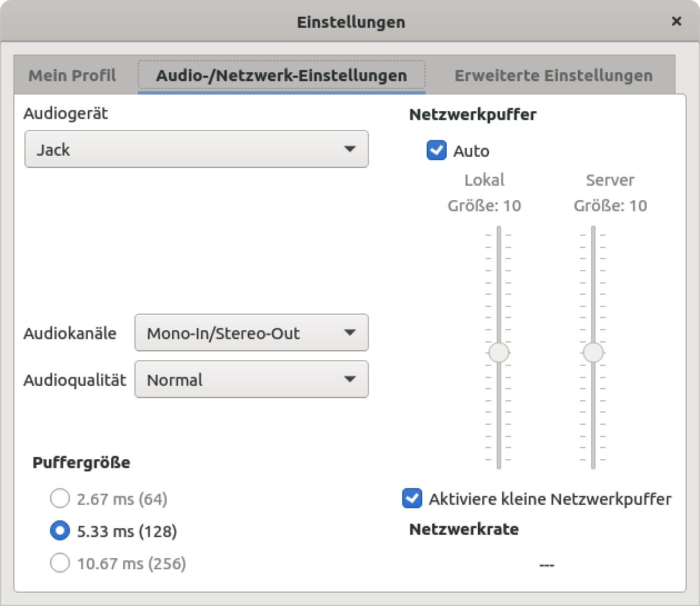Viewport: 700px width, 606px height.
Task: Click the bottom of the Server slider track
Action: (x=593, y=464)
